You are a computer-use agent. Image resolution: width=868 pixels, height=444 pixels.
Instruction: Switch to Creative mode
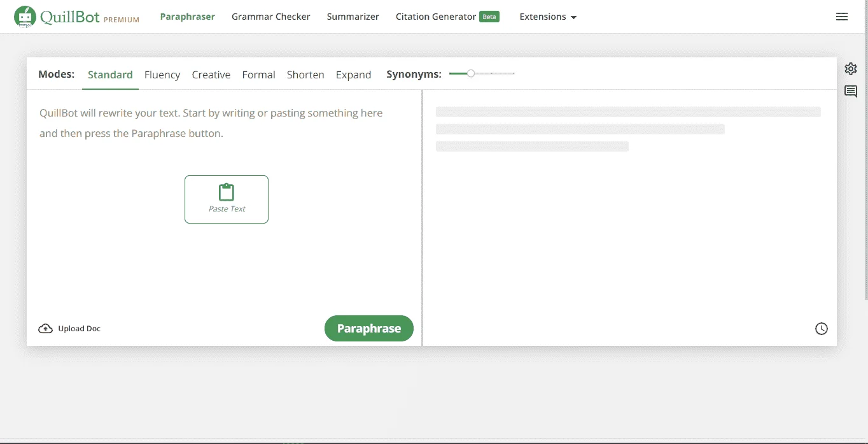pos(211,75)
